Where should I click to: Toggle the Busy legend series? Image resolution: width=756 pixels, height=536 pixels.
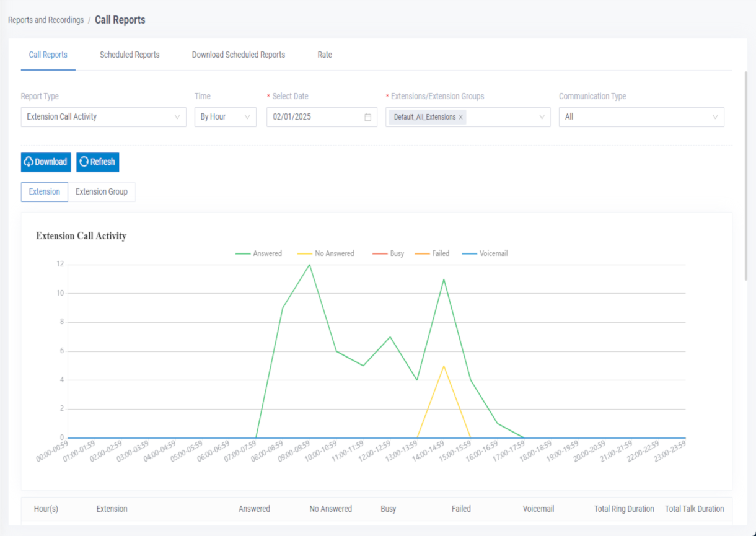(389, 253)
